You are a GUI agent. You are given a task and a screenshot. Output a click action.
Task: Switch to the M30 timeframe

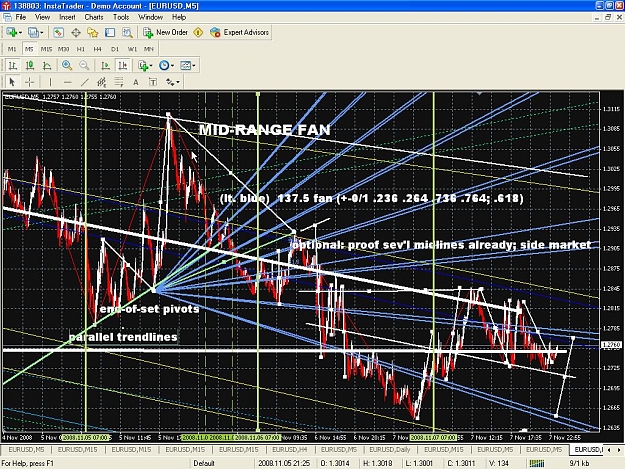point(63,49)
